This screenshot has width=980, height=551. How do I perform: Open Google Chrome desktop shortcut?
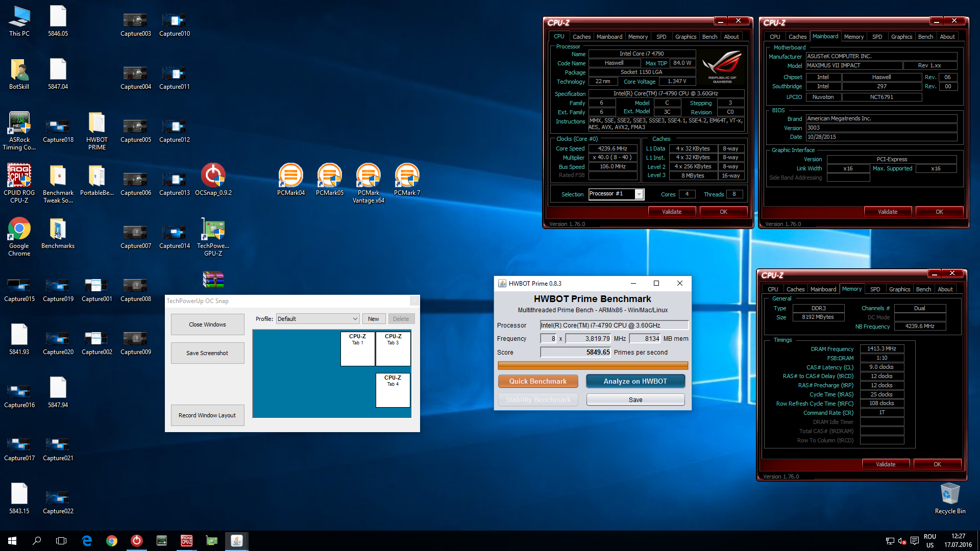tap(19, 237)
